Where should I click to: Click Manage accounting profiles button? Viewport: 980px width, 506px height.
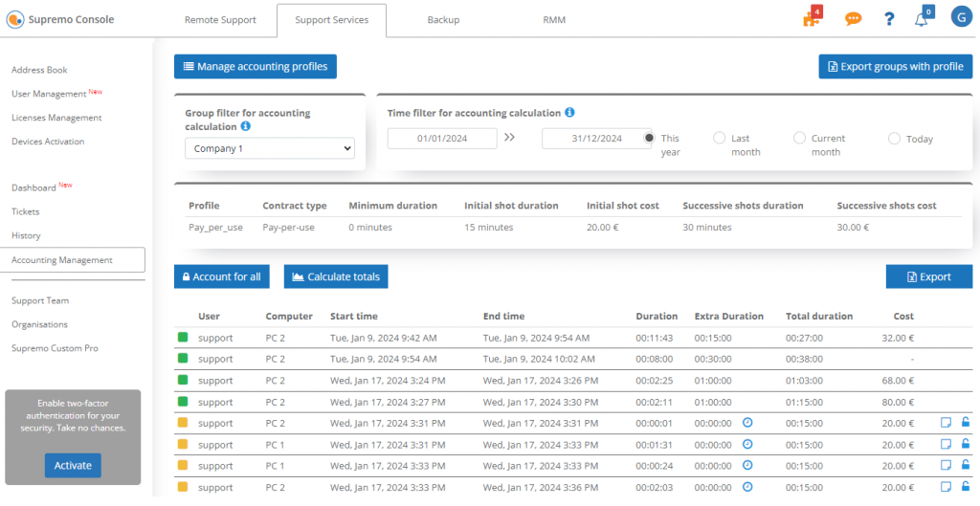click(x=256, y=67)
